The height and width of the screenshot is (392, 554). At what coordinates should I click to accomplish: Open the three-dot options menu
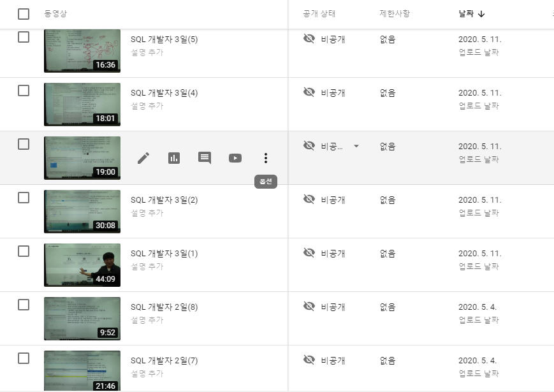click(266, 158)
